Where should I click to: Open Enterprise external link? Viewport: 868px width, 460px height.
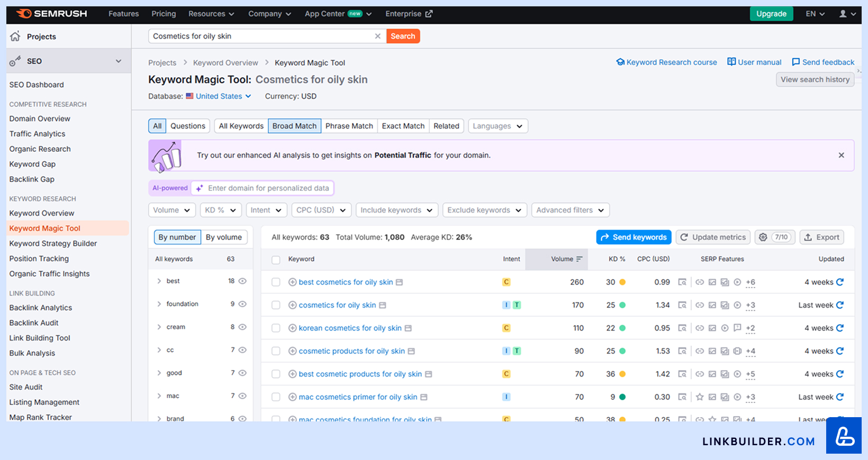[x=409, y=14]
